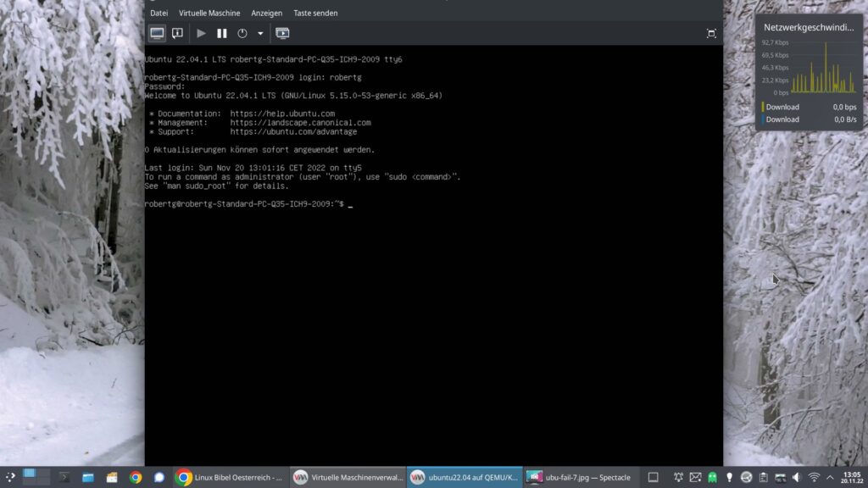Pause the running virtual machine
868x488 pixels.
(222, 33)
